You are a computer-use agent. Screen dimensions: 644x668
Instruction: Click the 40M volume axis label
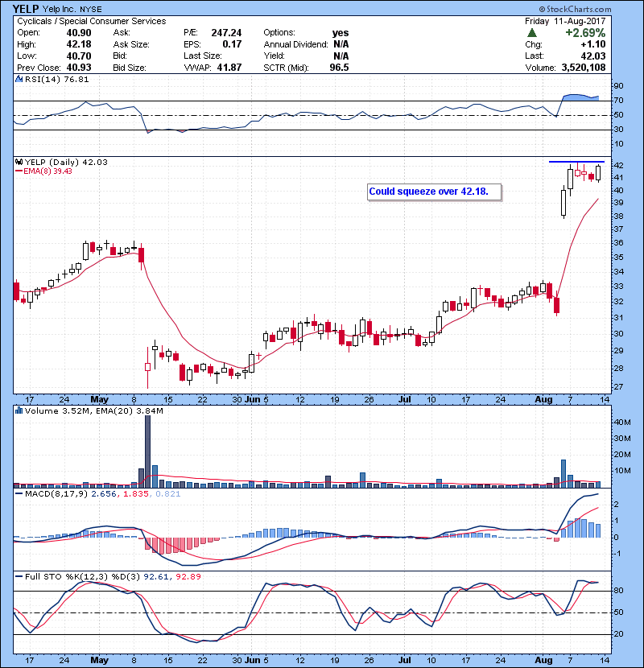click(622, 423)
